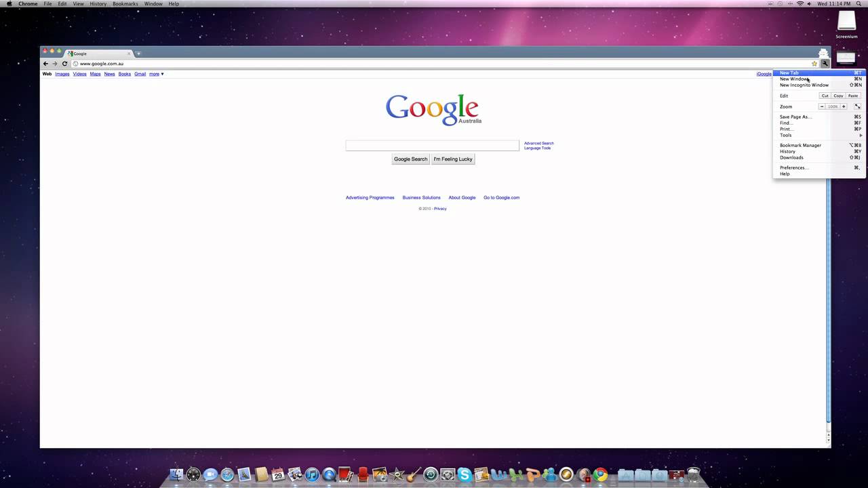Open the iGoogle link

pyautogui.click(x=764, y=74)
